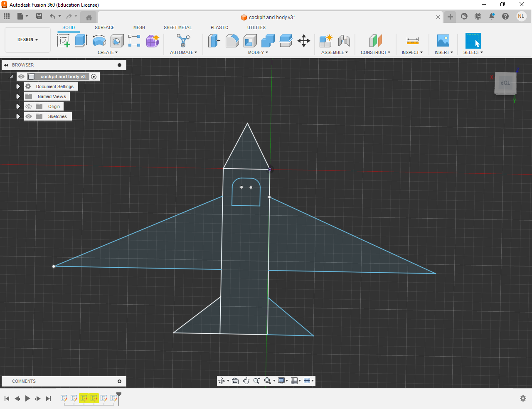Open the Sheet Metal tab

[x=178, y=27]
